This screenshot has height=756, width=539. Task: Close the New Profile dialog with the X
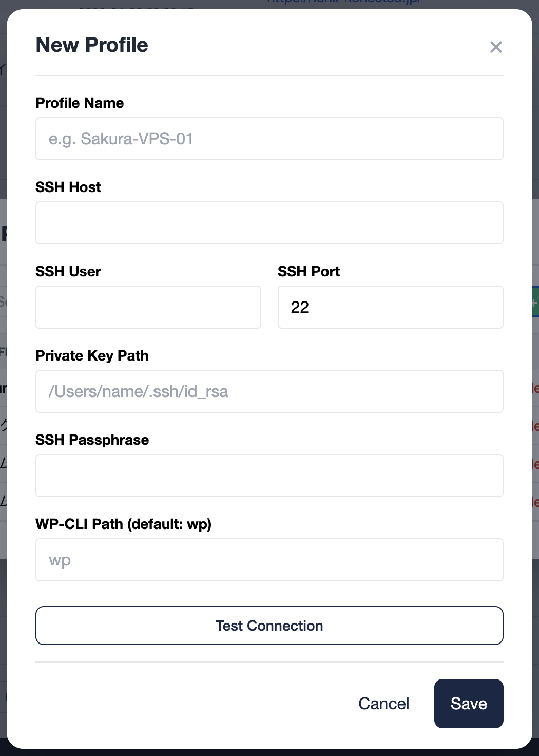[496, 47]
